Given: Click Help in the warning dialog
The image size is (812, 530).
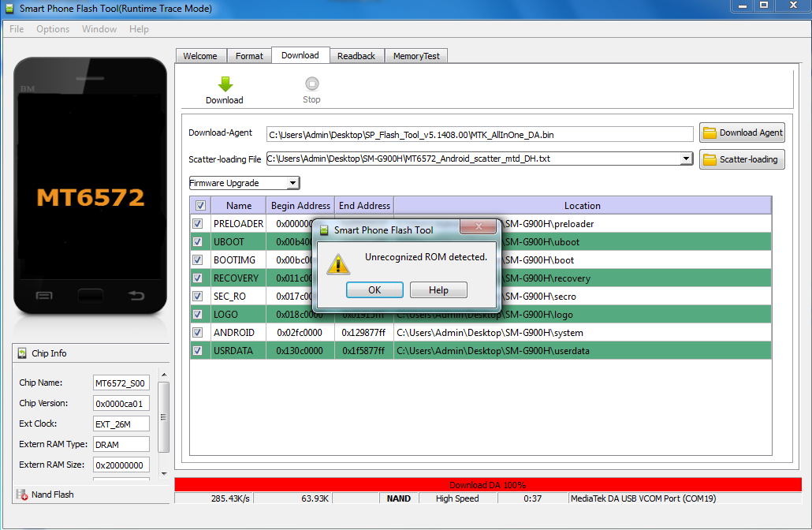Looking at the screenshot, I should (x=438, y=290).
